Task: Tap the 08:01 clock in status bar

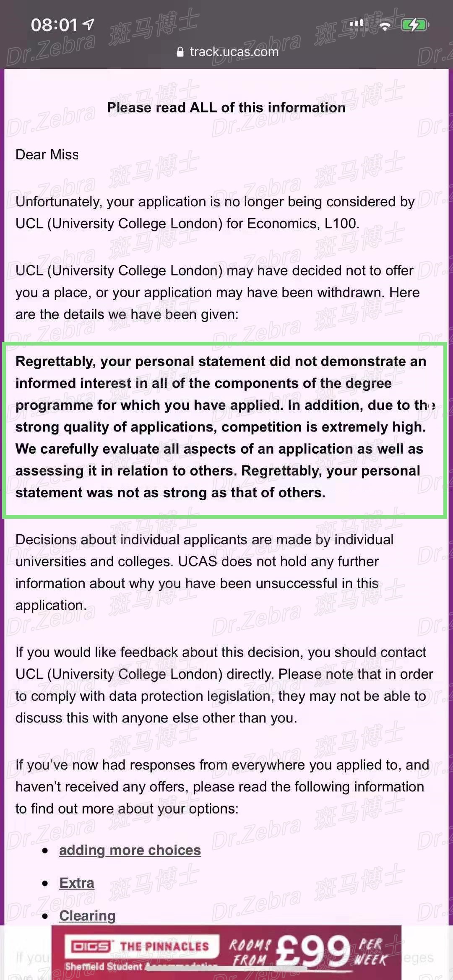Action: tap(54, 25)
